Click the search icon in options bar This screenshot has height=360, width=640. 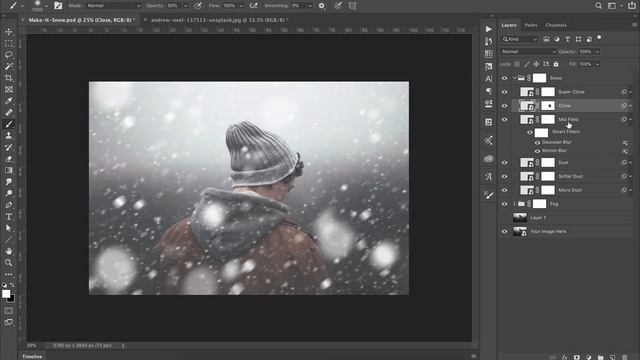pos(598,6)
